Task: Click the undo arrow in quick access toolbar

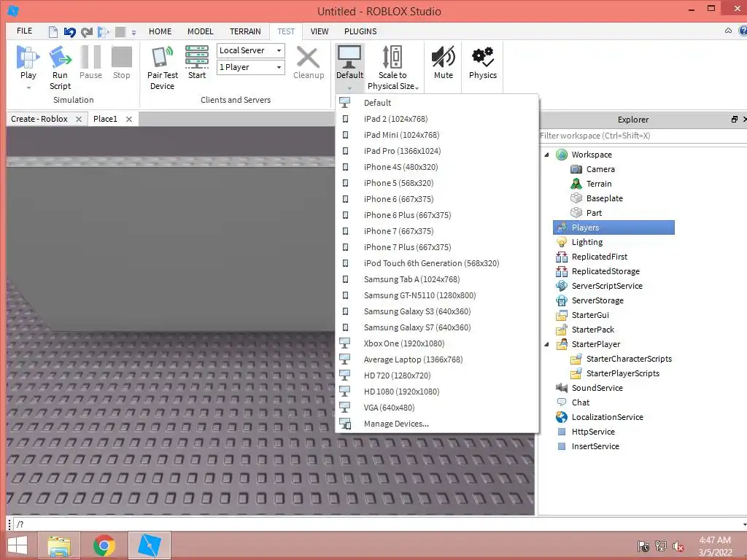Action: pyautogui.click(x=70, y=32)
